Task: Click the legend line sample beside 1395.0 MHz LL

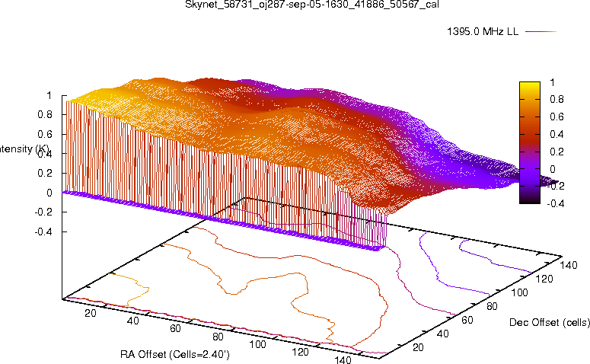Action: click(x=541, y=32)
